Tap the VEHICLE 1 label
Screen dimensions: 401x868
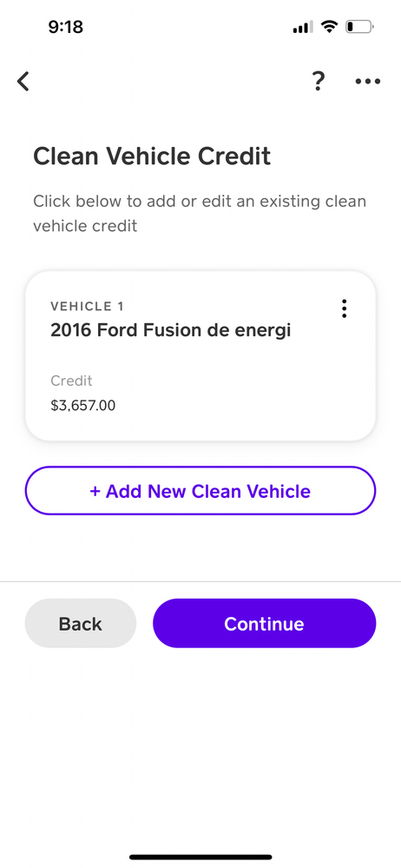click(x=87, y=306)
